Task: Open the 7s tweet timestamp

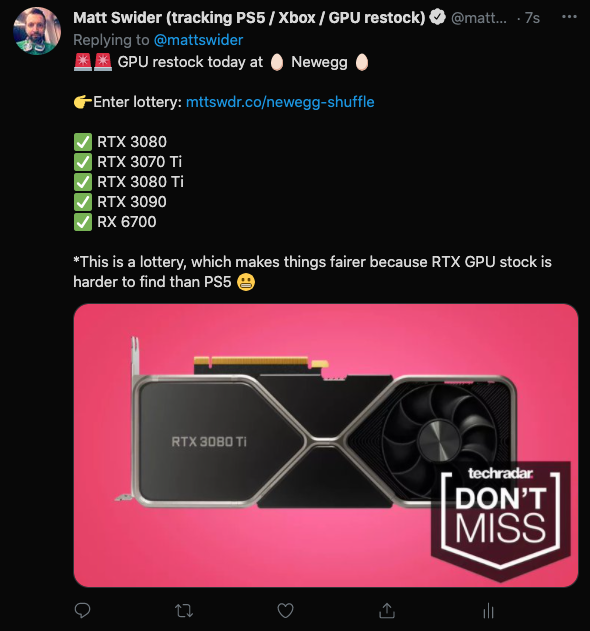Action: pos(532,18)
